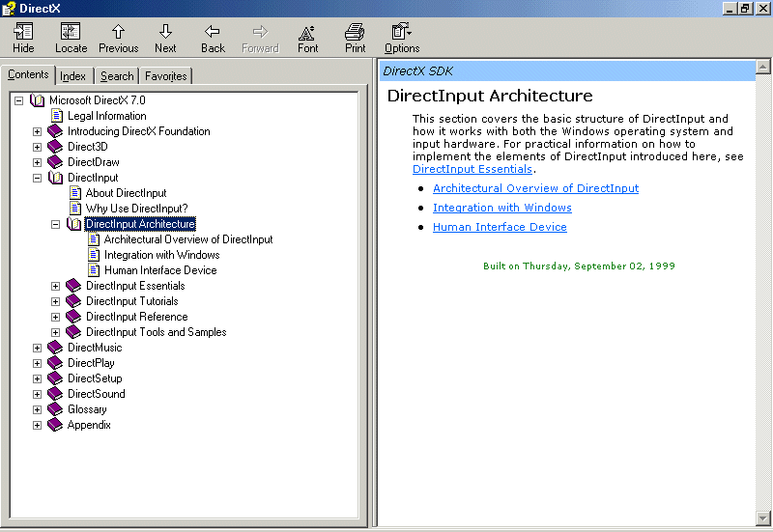Image resolution: width=773 pixels, height=532 pixels.
Task: Collapse the DirectInput Architecture node
Action: (55, 224)
